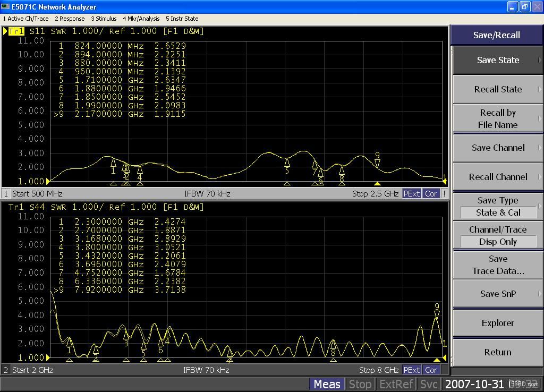Click the ExtRef status indicator
The width and height of the screenshot is (544, 392).
tap(396, 384)
